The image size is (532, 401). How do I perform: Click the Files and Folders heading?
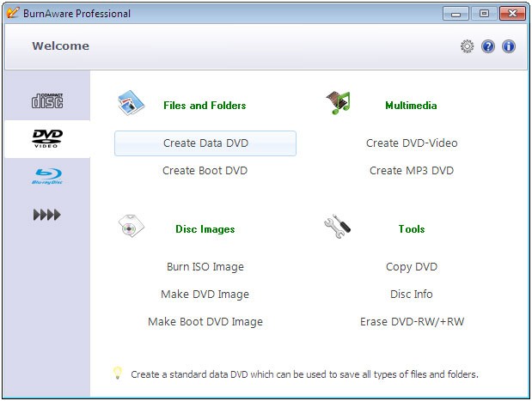point(205,106)
